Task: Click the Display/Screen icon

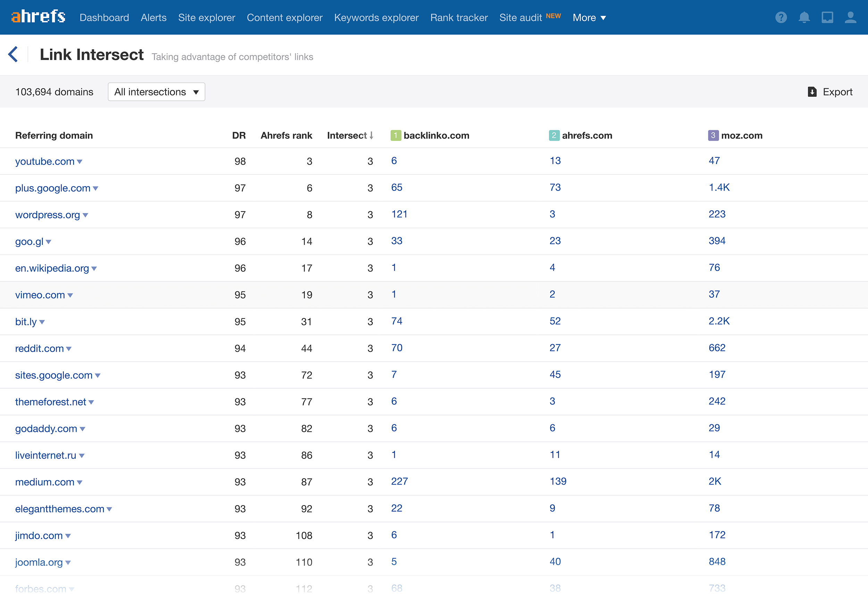Action: tap(827, 17)
